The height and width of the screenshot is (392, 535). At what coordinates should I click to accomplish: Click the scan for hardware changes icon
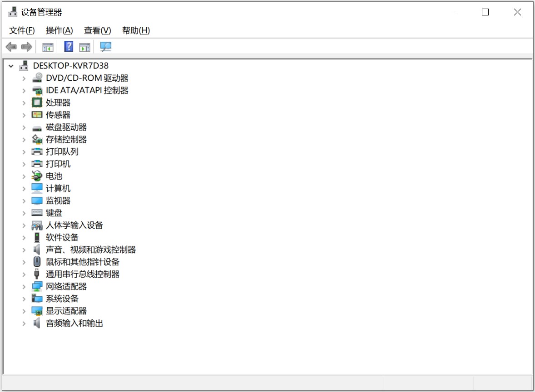click(106, 47)
